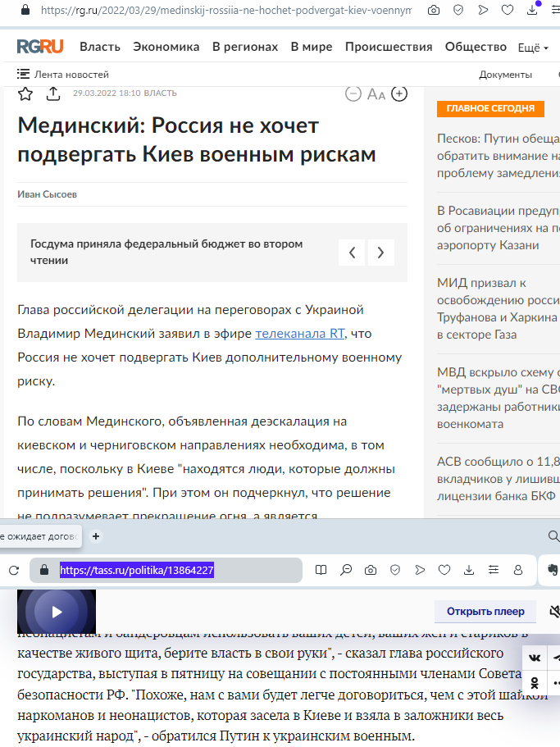Screen dimensions: 560x747
Task: Increase article font size with plus icon
Action: point(399,93)
